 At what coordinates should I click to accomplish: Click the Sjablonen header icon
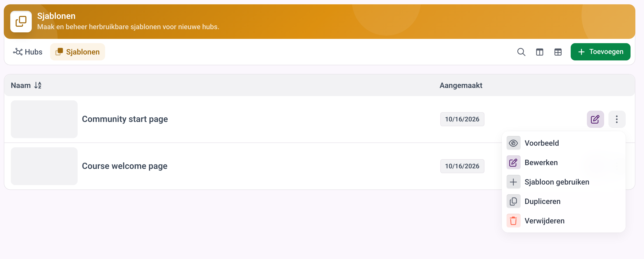click(21, 22)
